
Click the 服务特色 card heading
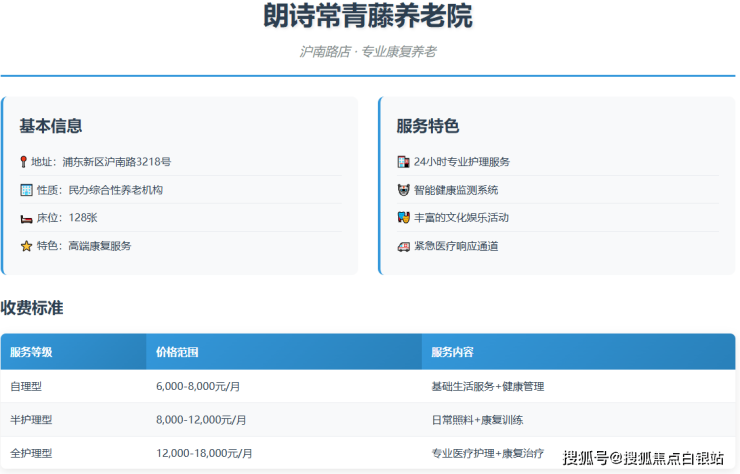[x=427, y=126]
